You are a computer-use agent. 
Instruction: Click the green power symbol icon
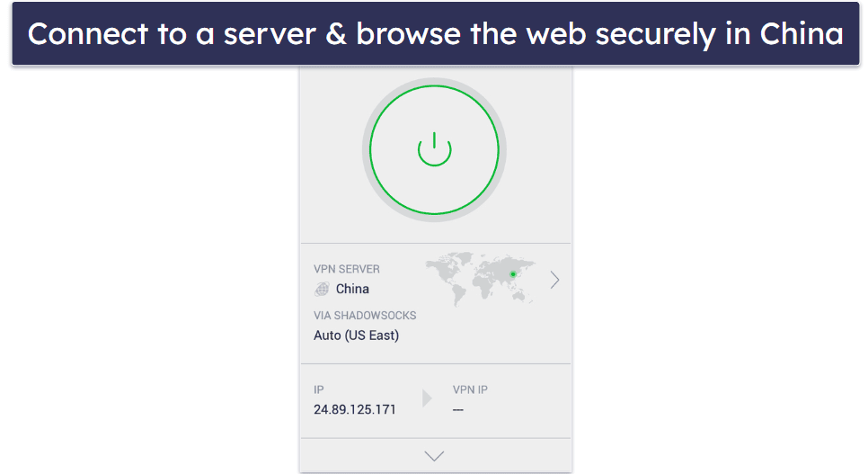[x=434, y=149]
